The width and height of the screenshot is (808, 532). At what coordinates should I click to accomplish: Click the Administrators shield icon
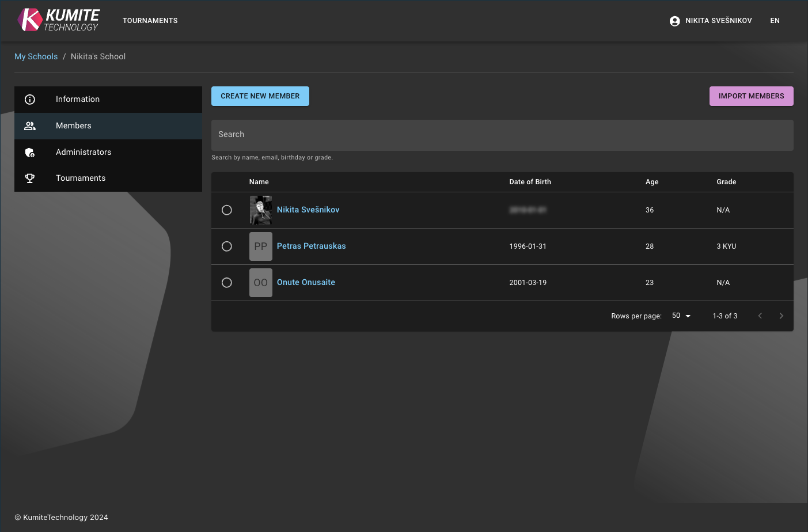(30, 153)
